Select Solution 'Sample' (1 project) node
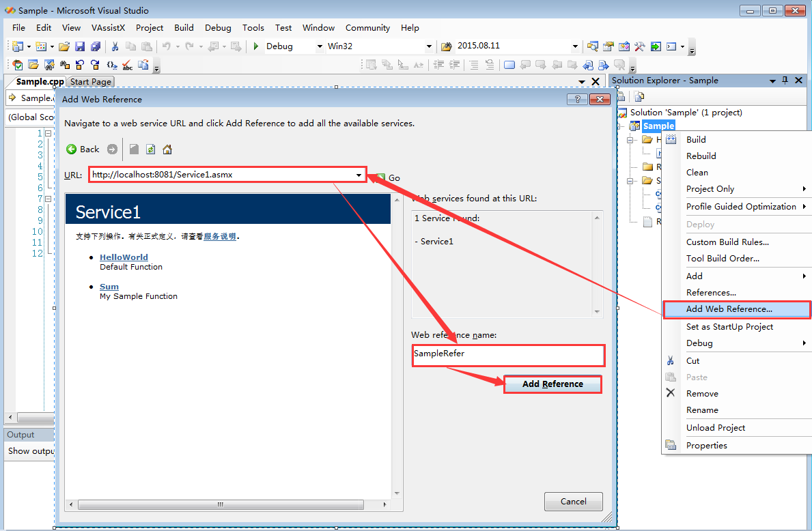 686,113
